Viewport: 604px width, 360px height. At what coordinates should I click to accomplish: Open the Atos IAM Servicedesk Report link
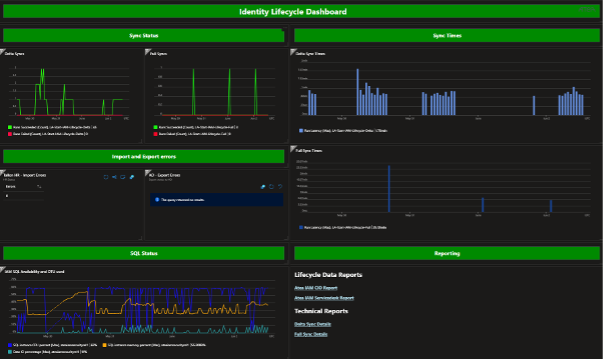click(x=324, y=298)
